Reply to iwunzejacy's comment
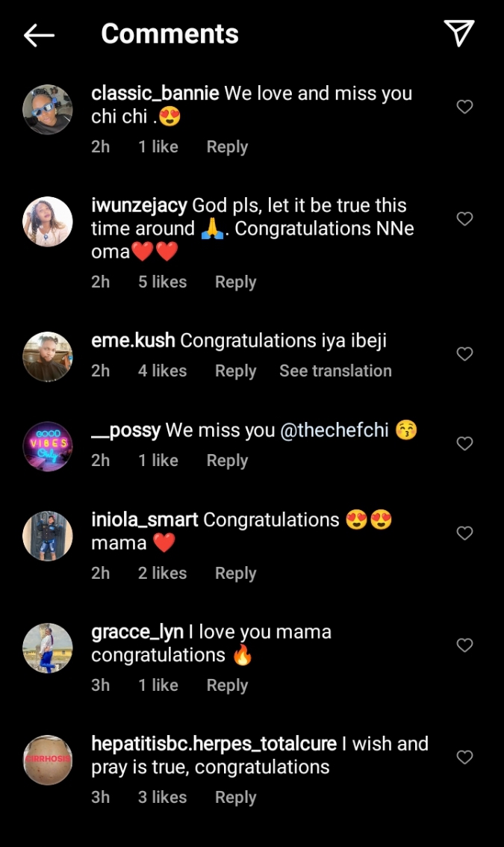504x847 pixels. tap(235, 282)
